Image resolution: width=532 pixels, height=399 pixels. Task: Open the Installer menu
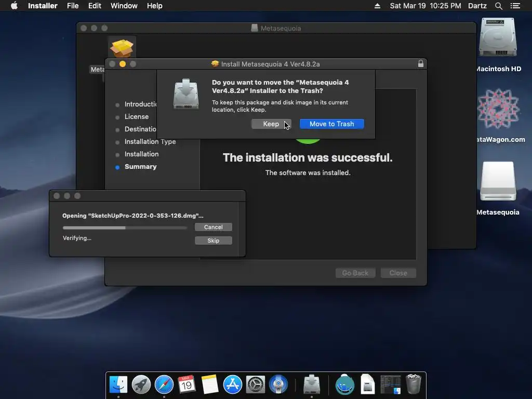tap(43, 6)
